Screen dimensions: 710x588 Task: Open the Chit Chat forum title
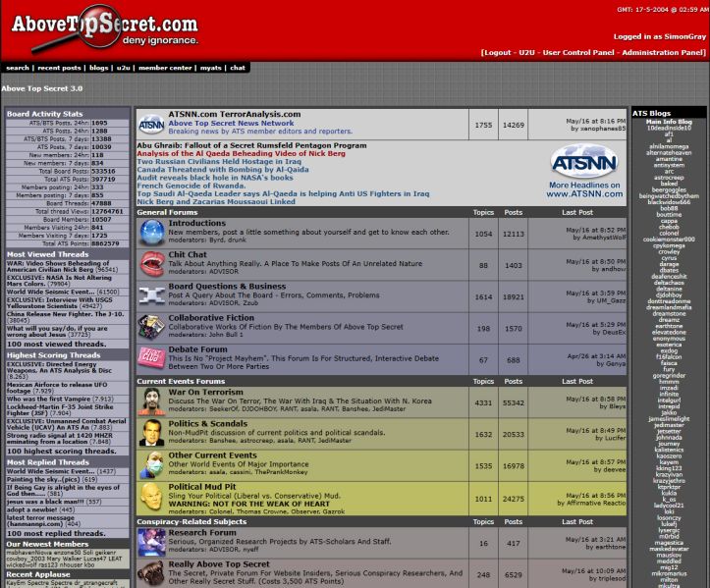pos(188,255)
